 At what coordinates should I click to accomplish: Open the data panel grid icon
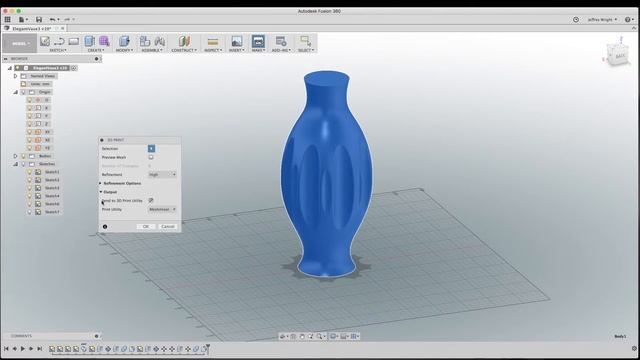pos(7,19)
